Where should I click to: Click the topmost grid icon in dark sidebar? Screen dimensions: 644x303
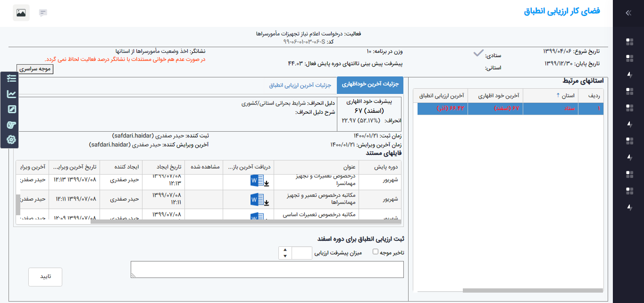pyautogui.click(x=629, y=42)
